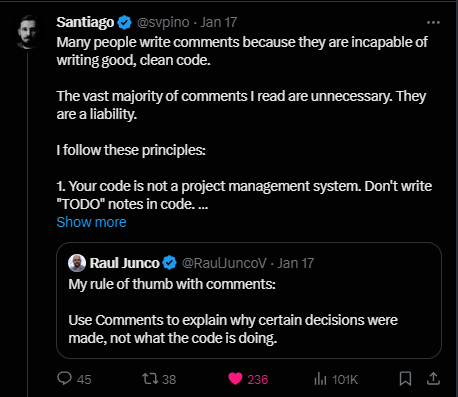Open the three-dot more options menu
Screen dimensions: 458x397
(x=433, y=23)
